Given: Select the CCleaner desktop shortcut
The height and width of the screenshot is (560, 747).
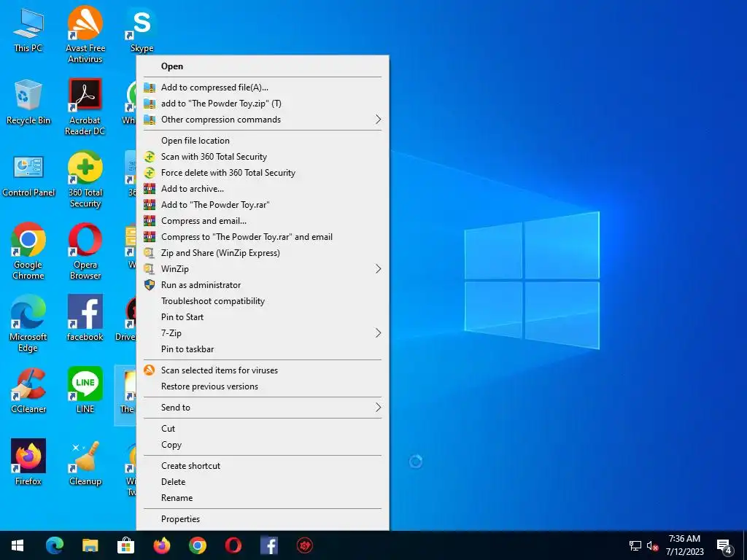Looking at the screenshot, I should [x=28, y=391].
